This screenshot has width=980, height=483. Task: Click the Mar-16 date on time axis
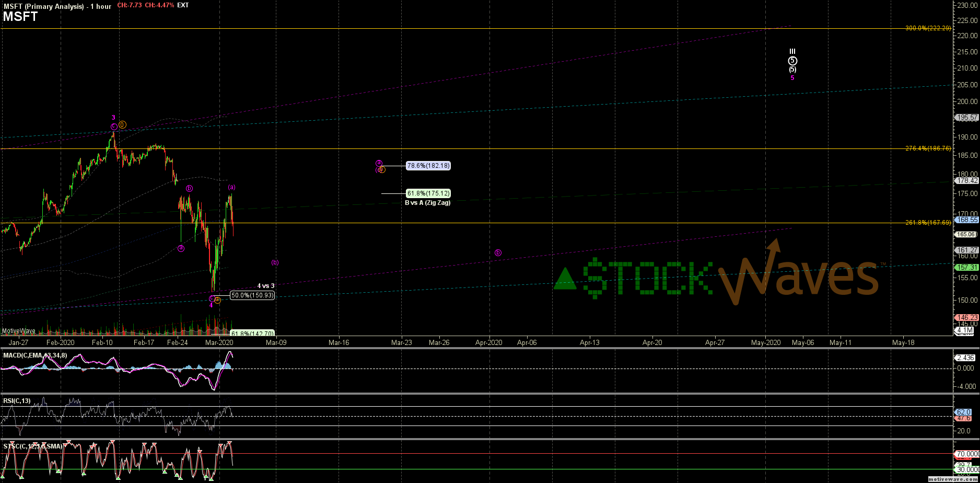pos(339,343)
